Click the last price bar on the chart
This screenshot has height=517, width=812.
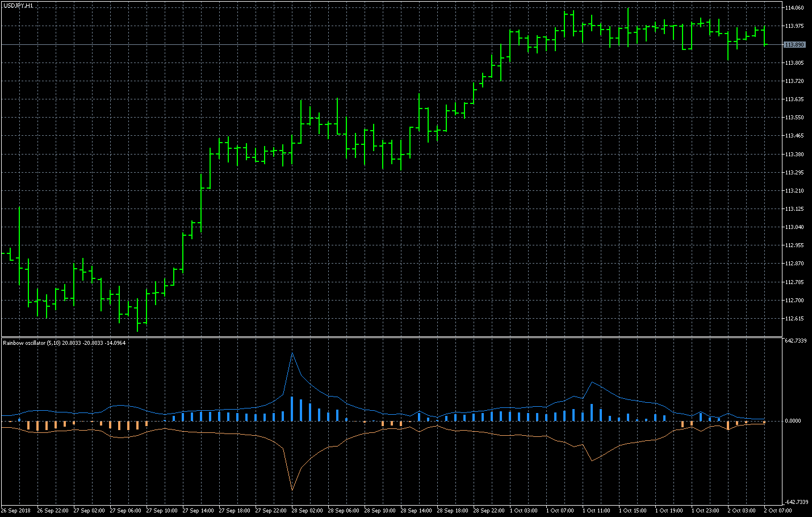click(765, 36)
